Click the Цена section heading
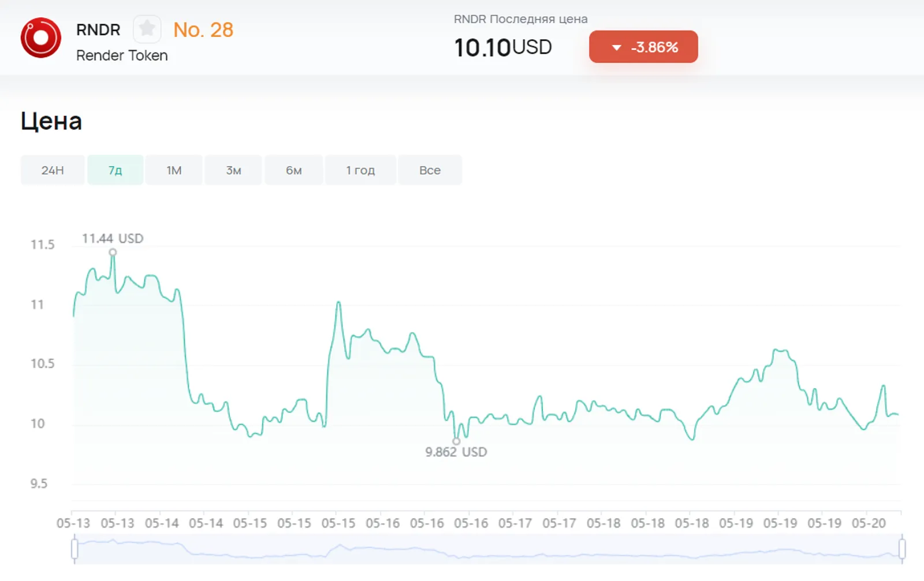This screenshot has height=581, width=924. (x=51, y=121)
